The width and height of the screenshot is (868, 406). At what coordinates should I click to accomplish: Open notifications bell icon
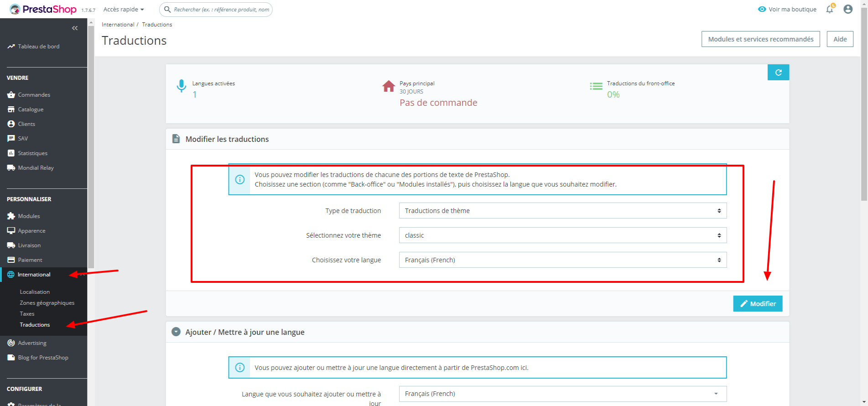pos(830,9)
